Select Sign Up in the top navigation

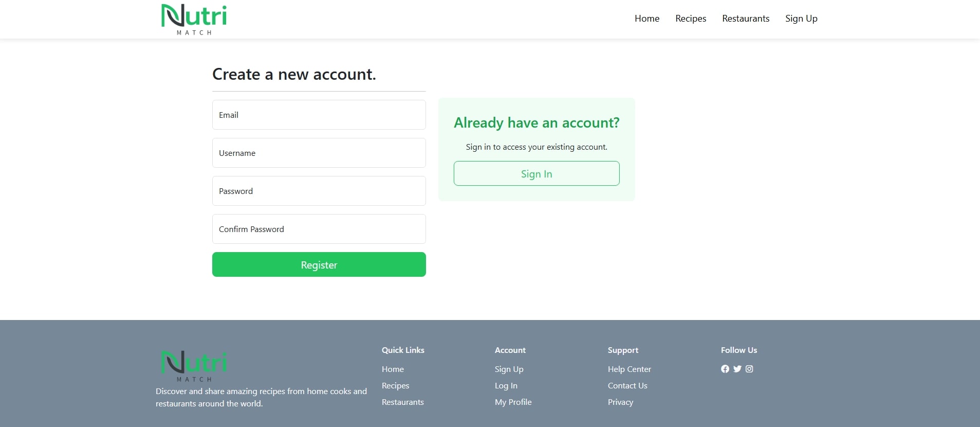(801, 19)
